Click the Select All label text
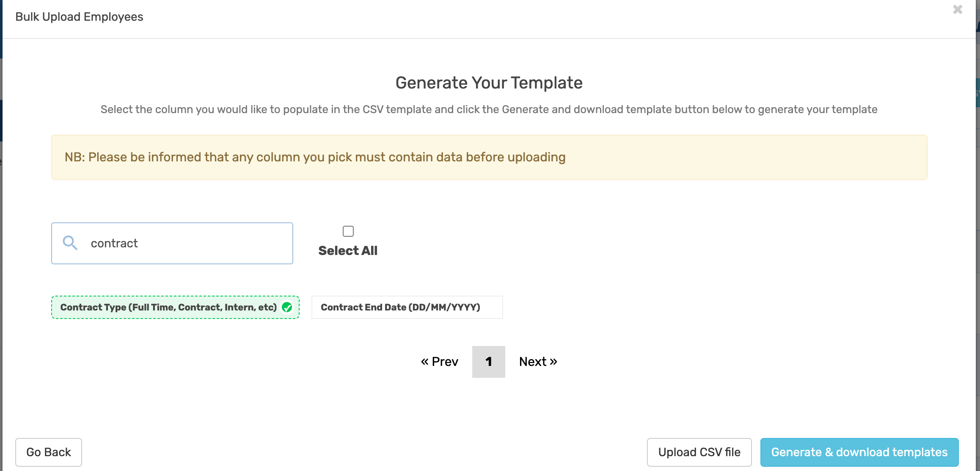The height and width of the screenshot is (471, 980). pyautogui.click(x=348, y=251)
